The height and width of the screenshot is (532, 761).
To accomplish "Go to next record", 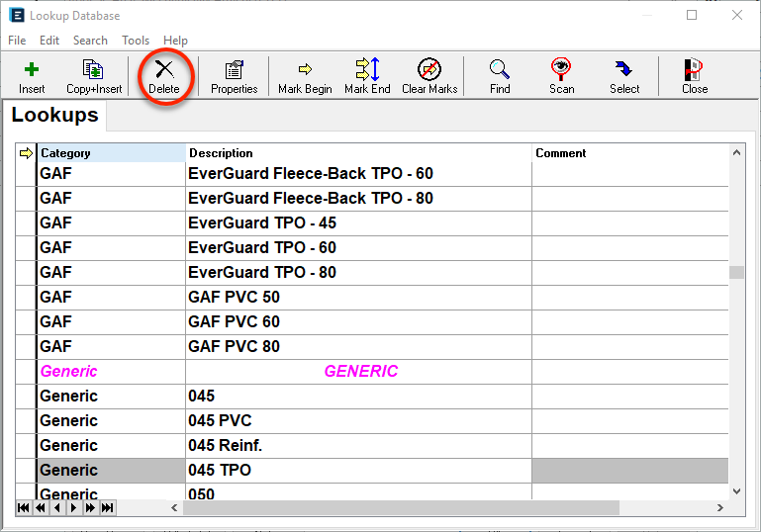I will point(73,507).
